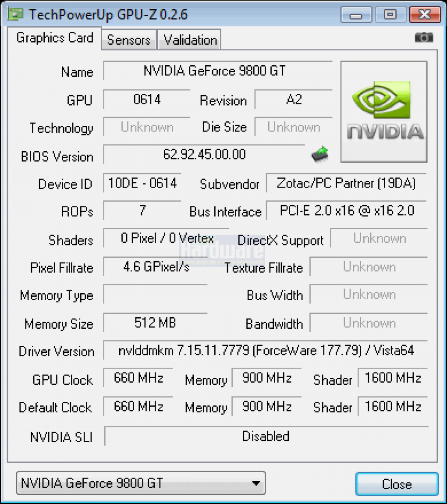Screen dimensions: 447x504
Task: Click the Default Clock 660 MHz field
Action: point(138,406)
